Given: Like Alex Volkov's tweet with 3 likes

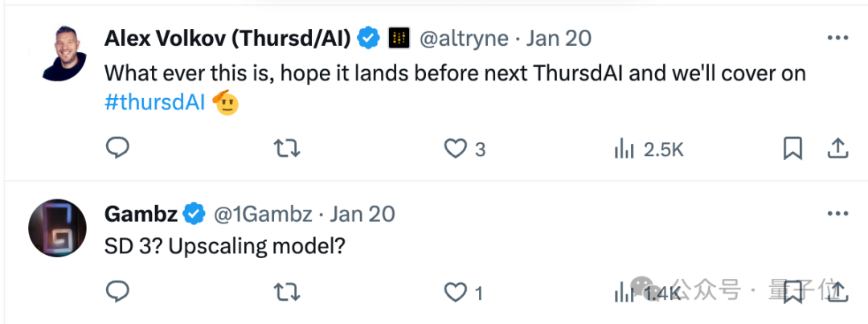Looking at the screenshot, I should pyautogui.click(x=457, y=148).
